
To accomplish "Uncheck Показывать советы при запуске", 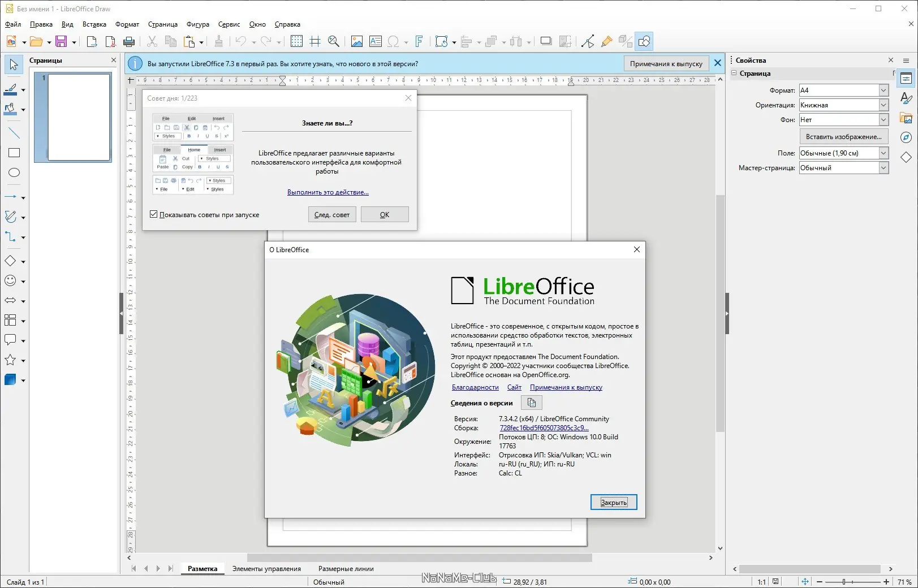I will point(153,214).
